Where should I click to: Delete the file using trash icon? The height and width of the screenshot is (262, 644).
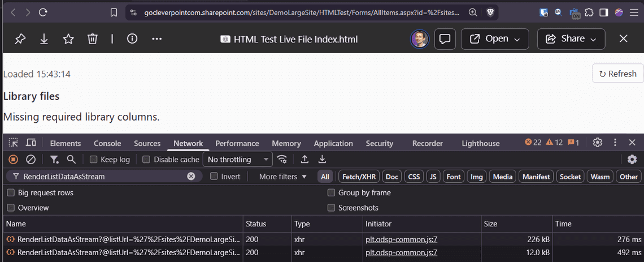93,39
